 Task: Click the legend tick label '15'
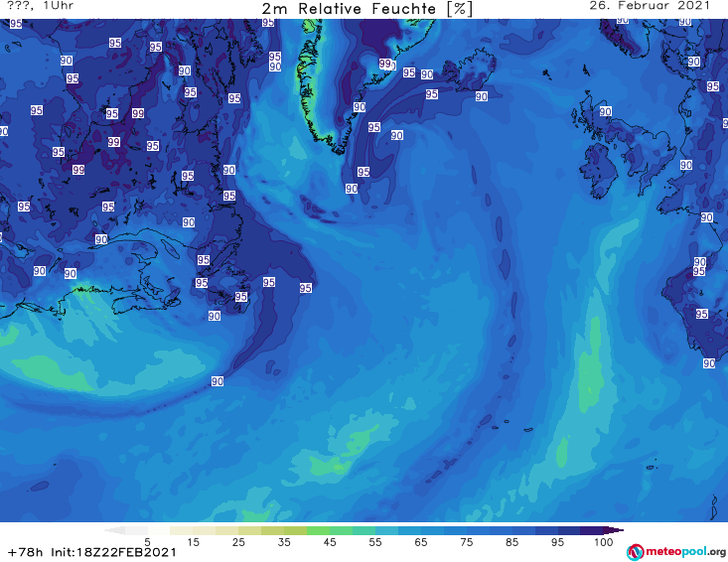(x=193, y=541)
